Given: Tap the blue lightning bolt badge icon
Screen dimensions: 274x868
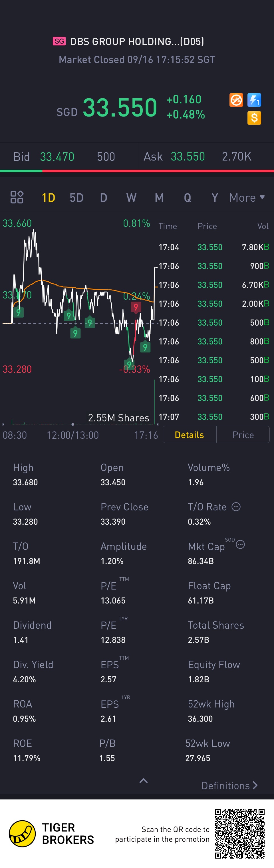Looking at the screenshot, I should [x=254, y=100].
